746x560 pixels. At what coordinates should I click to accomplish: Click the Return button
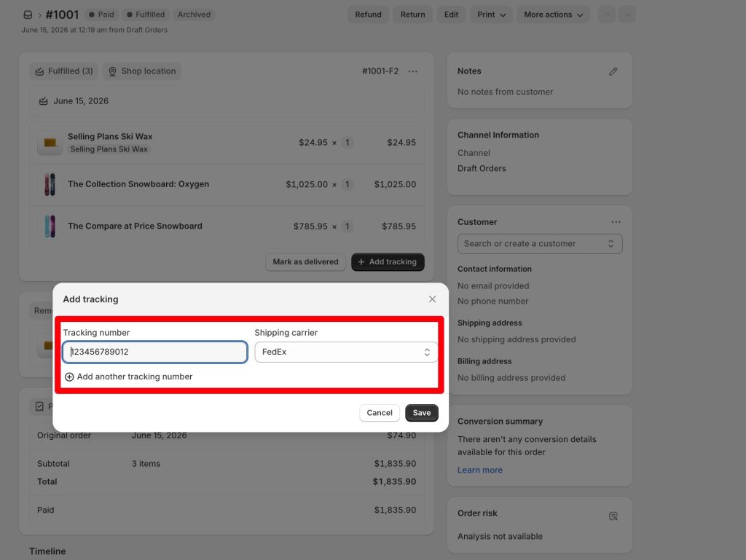pyautogui.click(x=413, y=15)
